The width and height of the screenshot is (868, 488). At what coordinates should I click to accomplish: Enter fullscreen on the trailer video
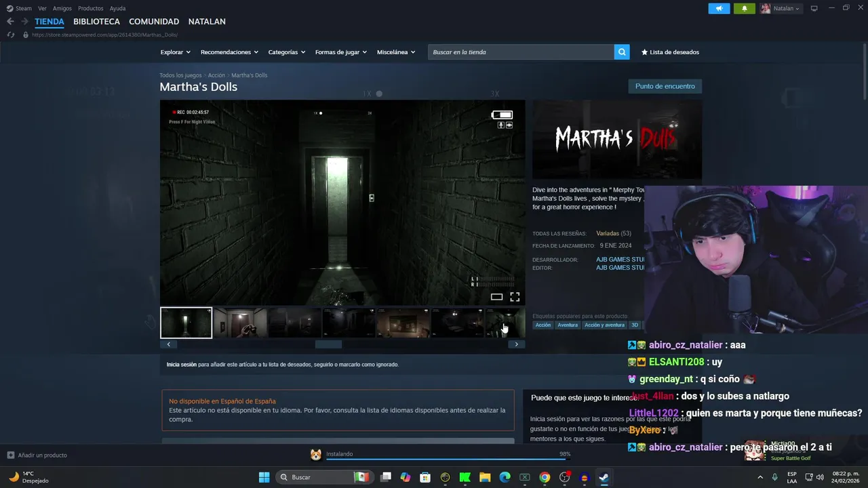coord(515,297)
